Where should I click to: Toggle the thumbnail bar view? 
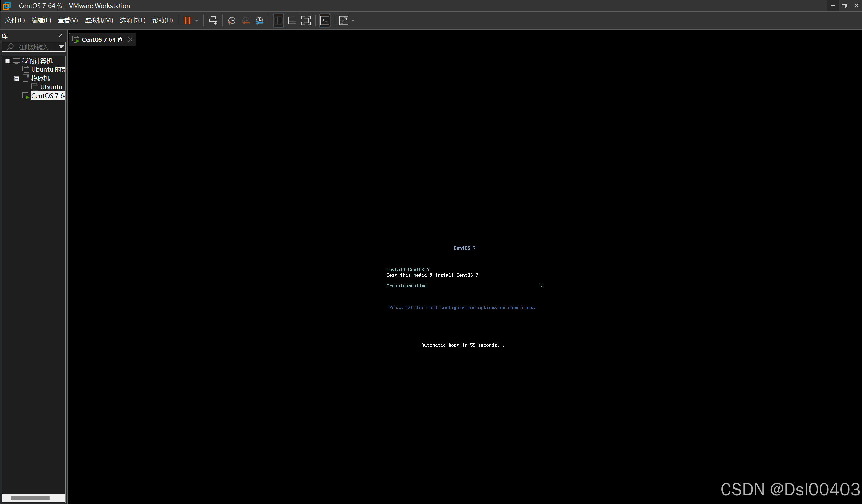coord(292,21)
